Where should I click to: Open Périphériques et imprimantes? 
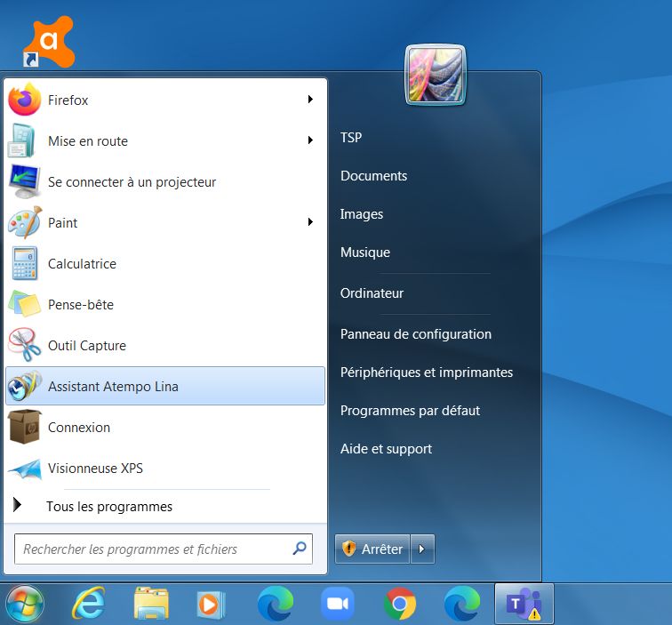click(x=427, y=373)
